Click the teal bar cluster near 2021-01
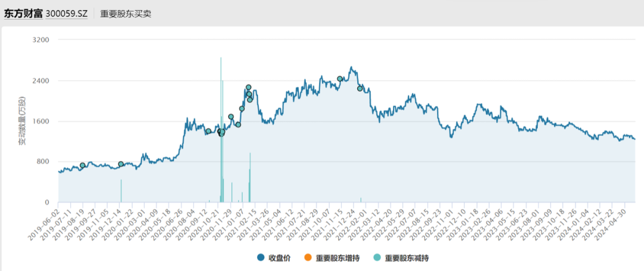644x271 pixels. 250,179
